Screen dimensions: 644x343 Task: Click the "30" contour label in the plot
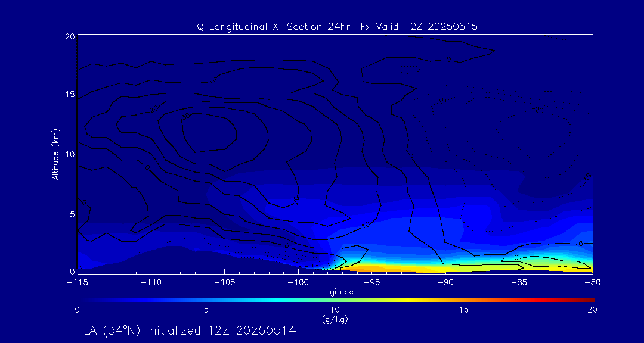(x=186, y=116)
